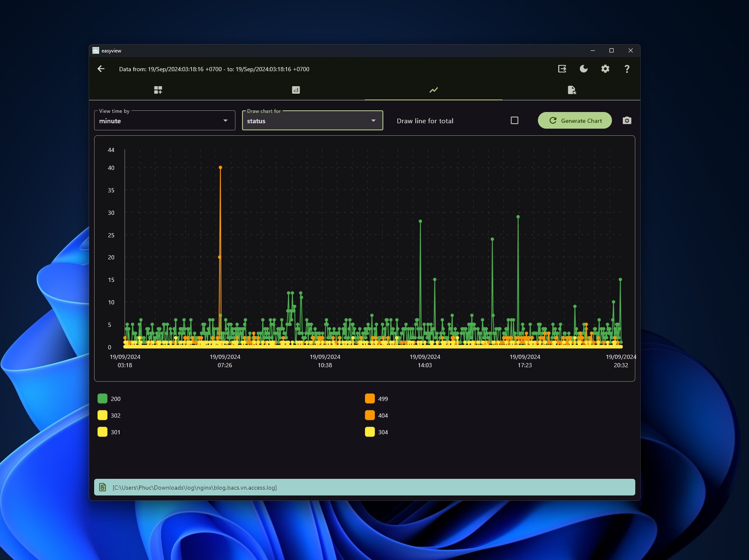Screen dimensions: 749x560
Task: Open the log file document tab
Action: click(x=572, y=90)
